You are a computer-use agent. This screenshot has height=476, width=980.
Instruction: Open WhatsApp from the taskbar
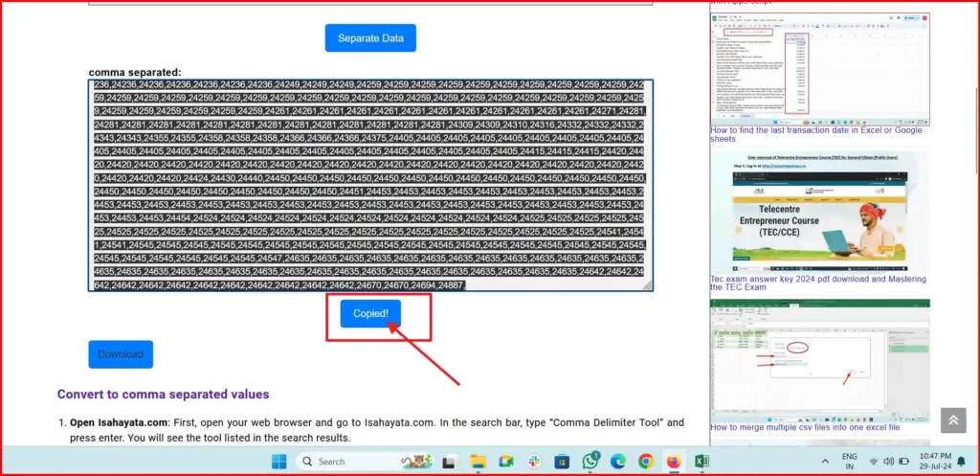point(590,462)
